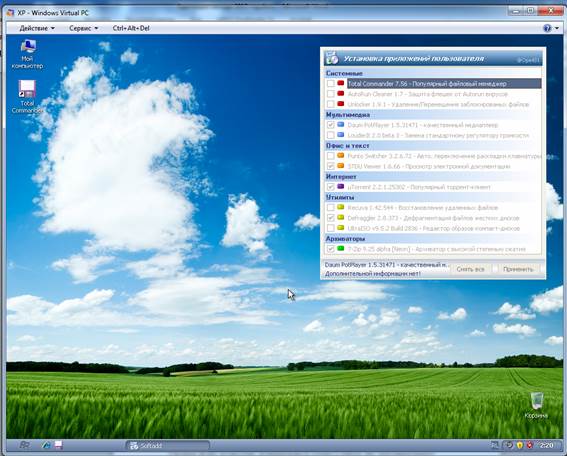Click the blue icon beside Daum PotPlayer
Viewport: 567px width, 456px height.
340,125
